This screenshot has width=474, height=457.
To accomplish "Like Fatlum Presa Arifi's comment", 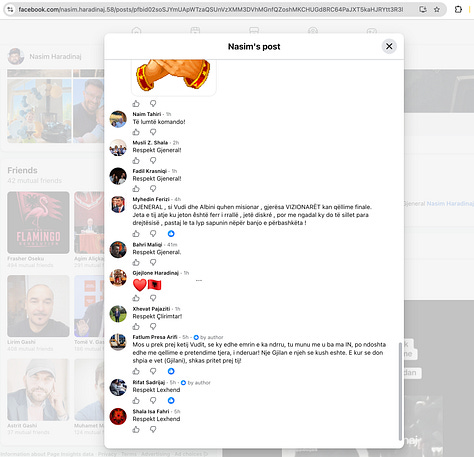I will (x=136, y=371).
